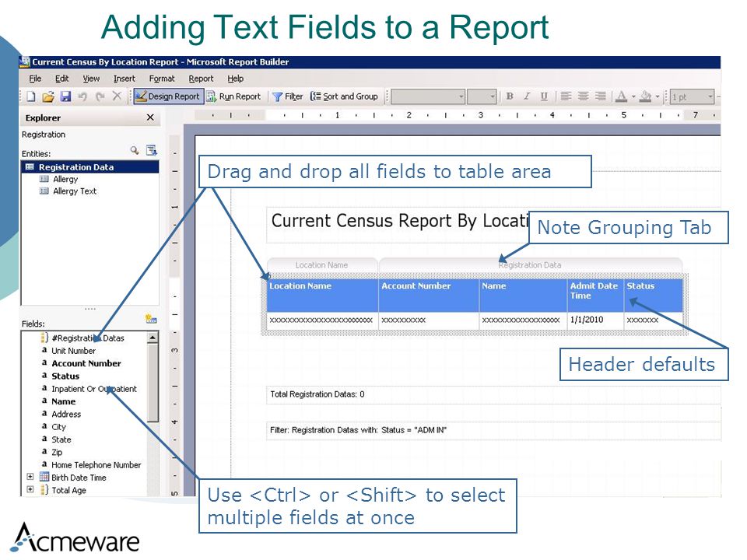Toggle Underline formatting
This screenshot has height=560, width=747.
click(x=544, y=96)
